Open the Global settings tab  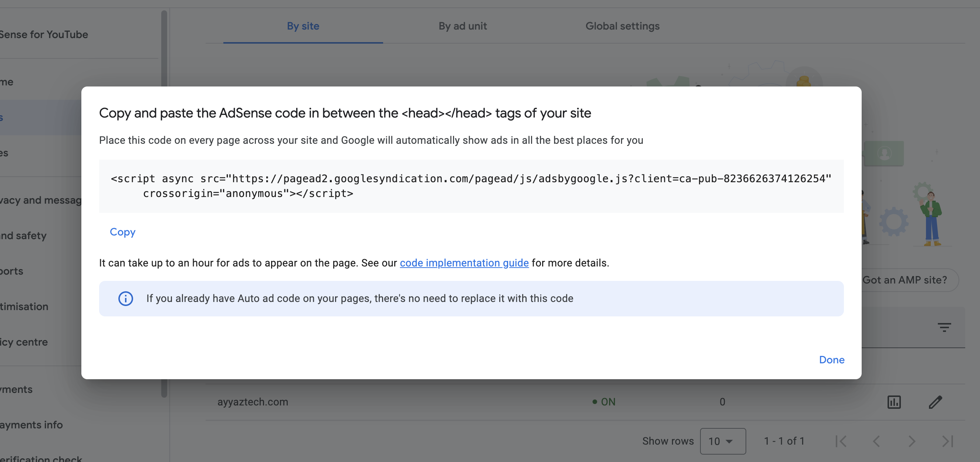tap(622, 26)
